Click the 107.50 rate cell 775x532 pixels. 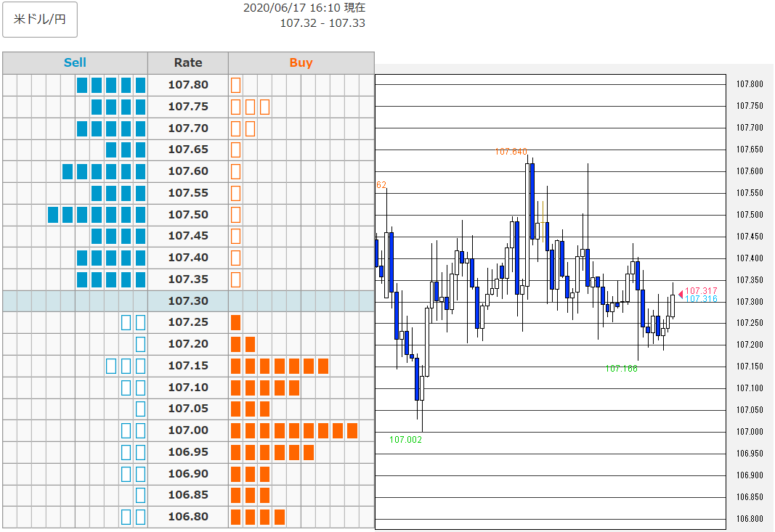tap(188, 215)
